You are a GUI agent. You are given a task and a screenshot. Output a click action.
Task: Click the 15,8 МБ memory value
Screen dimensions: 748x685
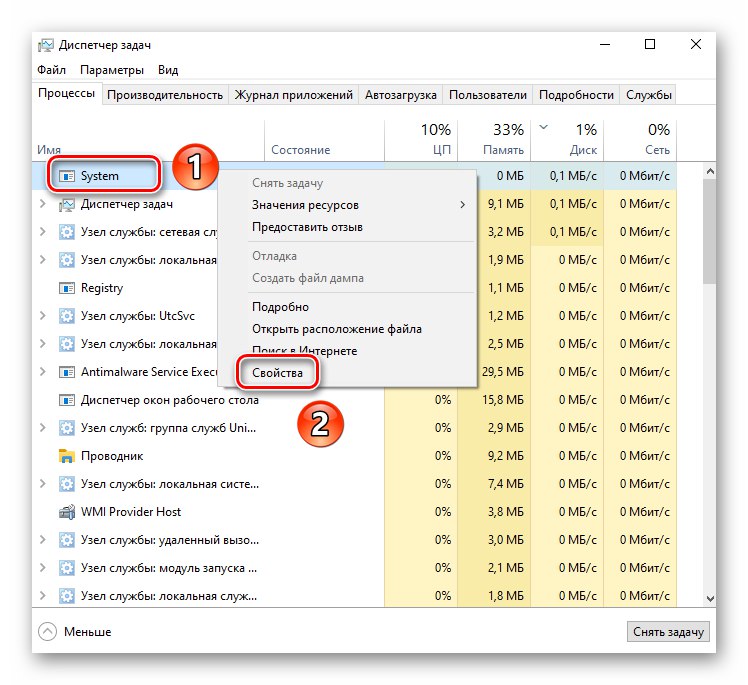pyautogui.click(x=503, y=400)
